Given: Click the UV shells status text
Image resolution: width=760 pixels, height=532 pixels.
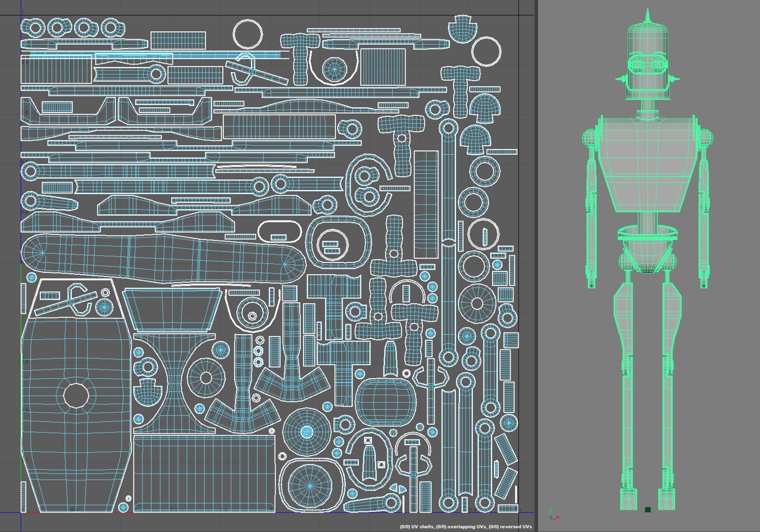Looking at the screenshot, I should click(465, 526).
